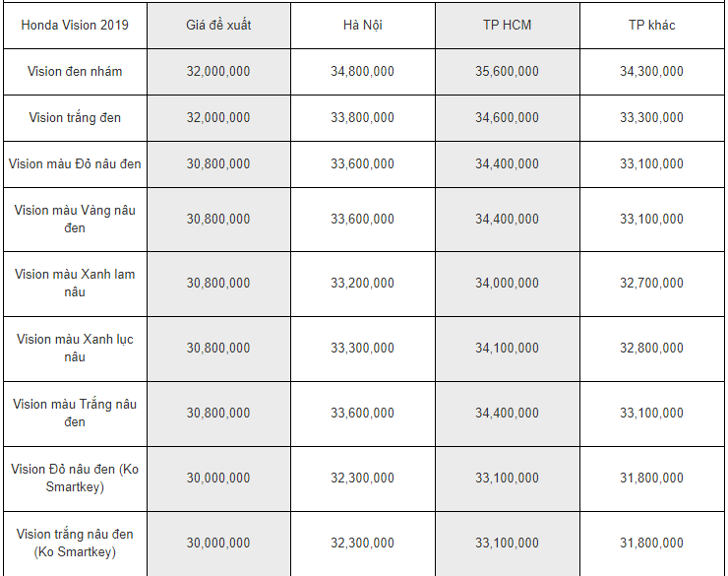
Task: Click the Hà Nội column header
Action: point(363,25)
